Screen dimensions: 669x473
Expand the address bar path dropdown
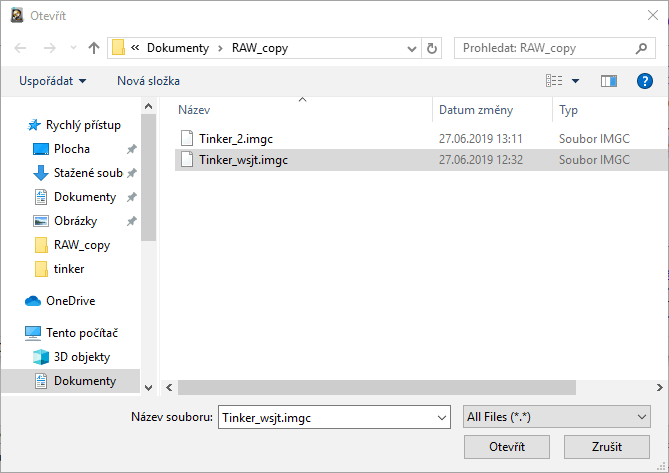click(x=412, y=48)
